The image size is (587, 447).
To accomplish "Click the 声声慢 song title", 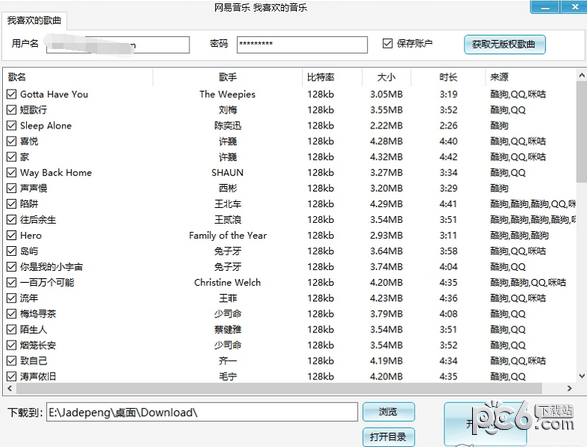I will click(x=34, y=188).
